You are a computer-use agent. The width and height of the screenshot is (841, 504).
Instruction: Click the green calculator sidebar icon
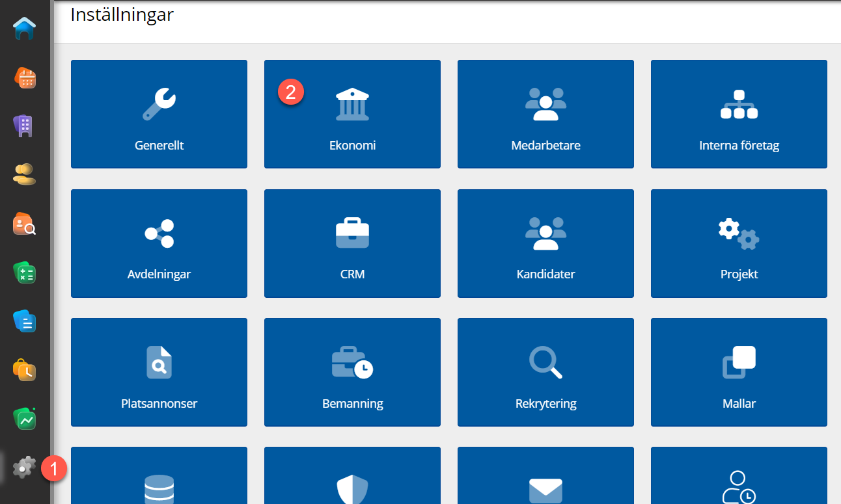point(25,272)
